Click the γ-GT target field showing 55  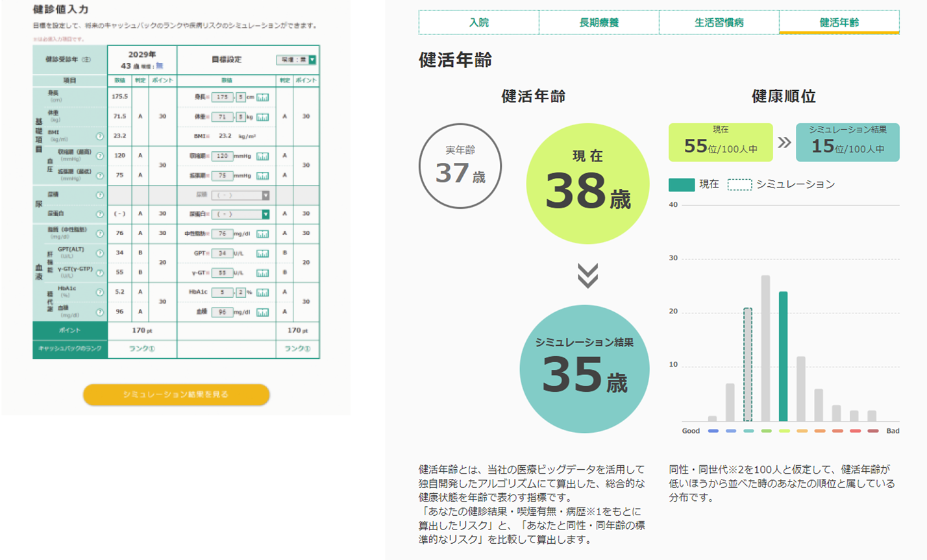pyautogui.click(x=222, y=273)
